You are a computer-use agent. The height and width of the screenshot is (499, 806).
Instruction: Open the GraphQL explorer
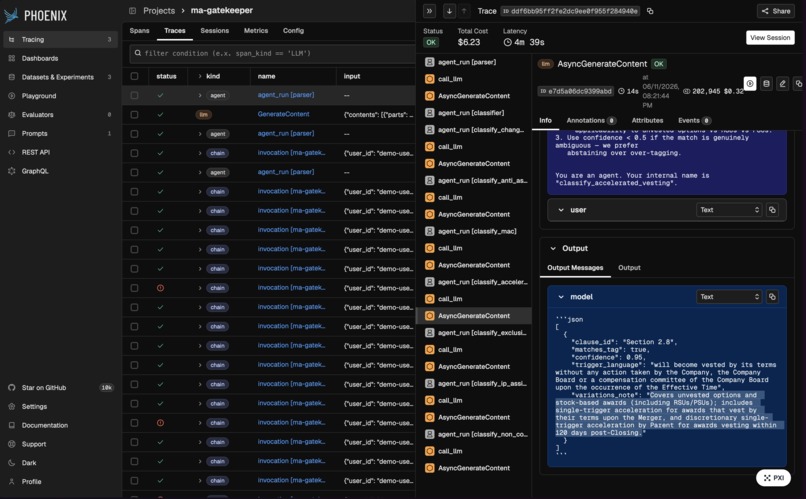[x=60, y=171]
